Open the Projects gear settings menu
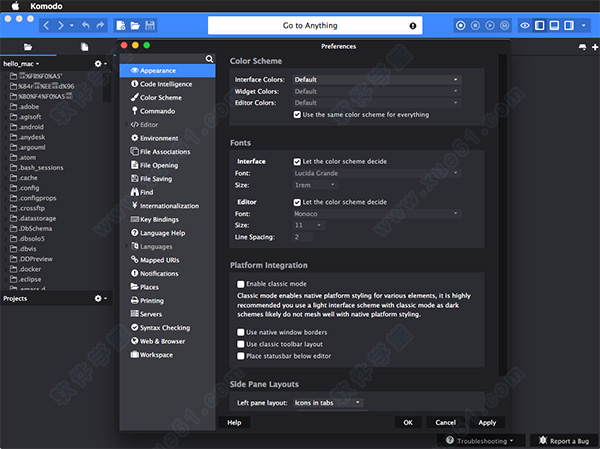The image size is (600, 449). [100, 298]
